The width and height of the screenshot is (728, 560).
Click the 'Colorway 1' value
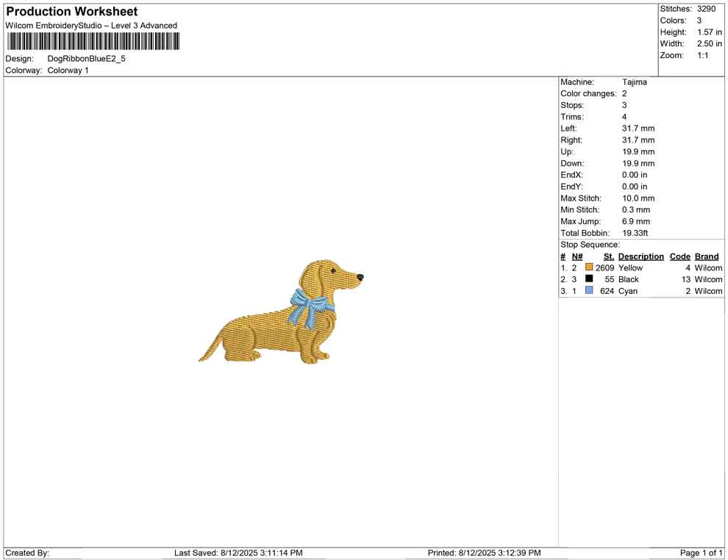(68, 71)
